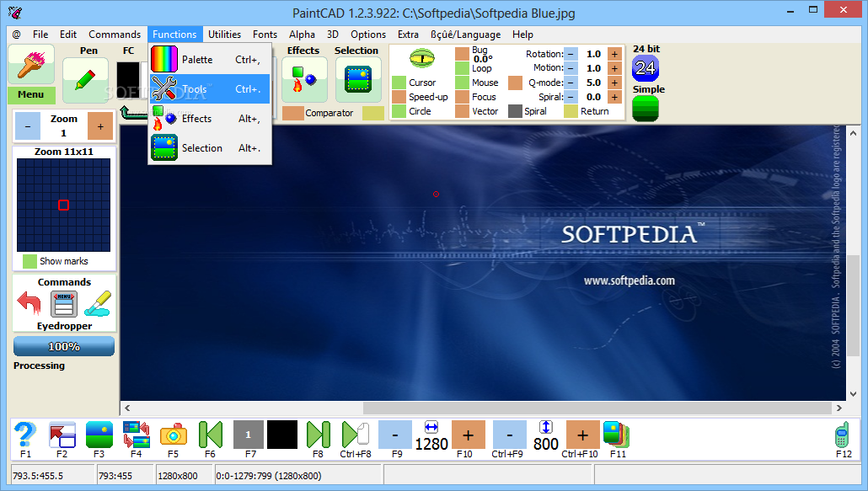Click the F5 camera icon
The width and height of the screenshot is (868, 491).
[x=174, y=435]
